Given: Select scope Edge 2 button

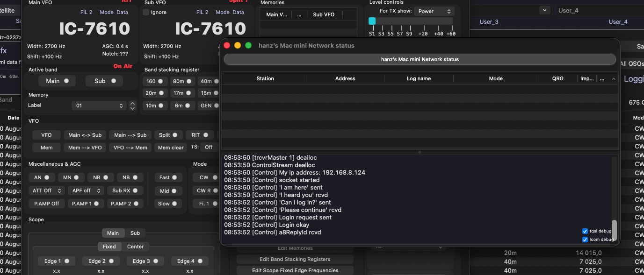Looking at the screenshot, I should 101,261.
